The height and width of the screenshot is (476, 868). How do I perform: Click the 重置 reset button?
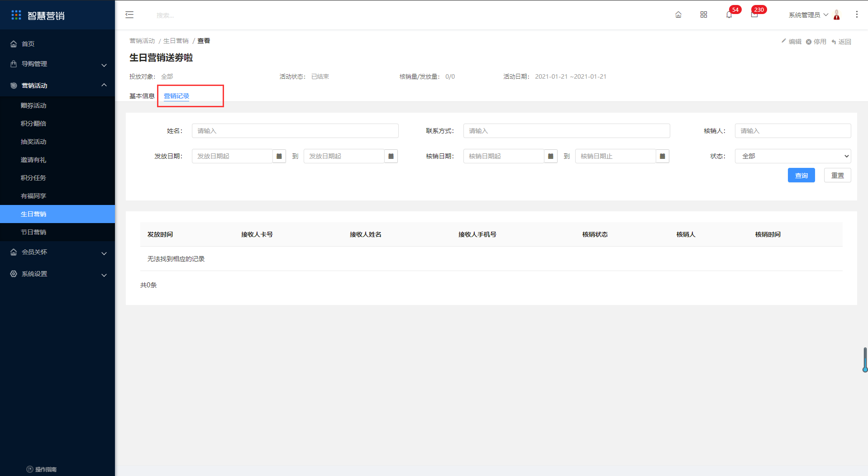click(x=837, y=175)
